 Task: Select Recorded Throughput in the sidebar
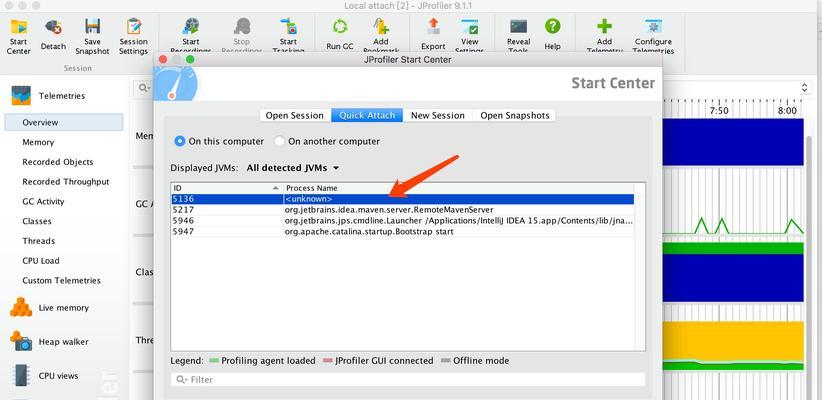pos(66,182)
